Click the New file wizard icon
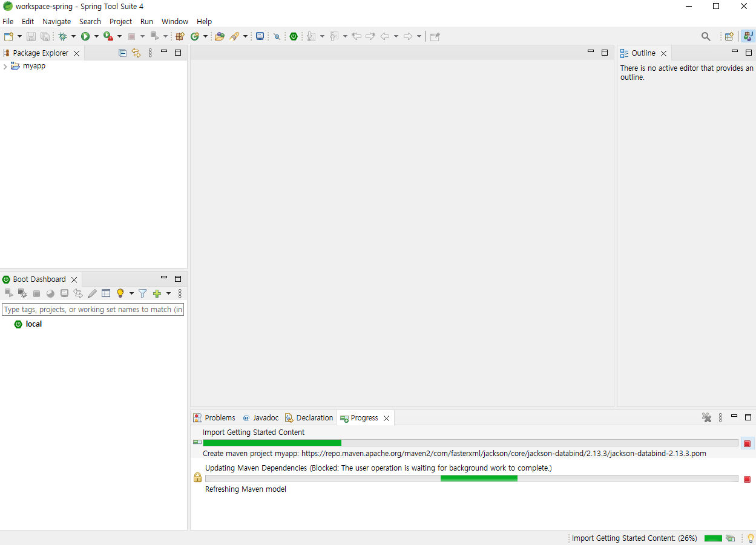Viewport: 756px width, 545px height. coord(8,36)
